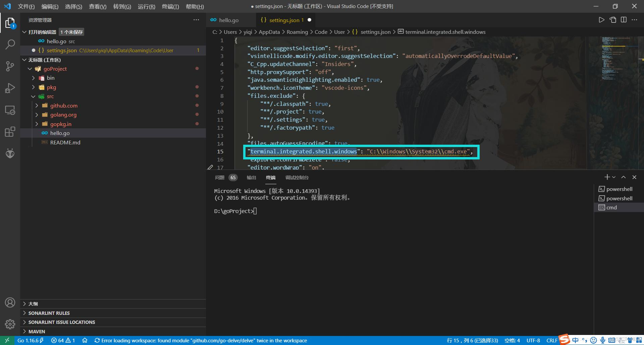
Task: Click the errors and warnings count in status bar
Action: 63,340
